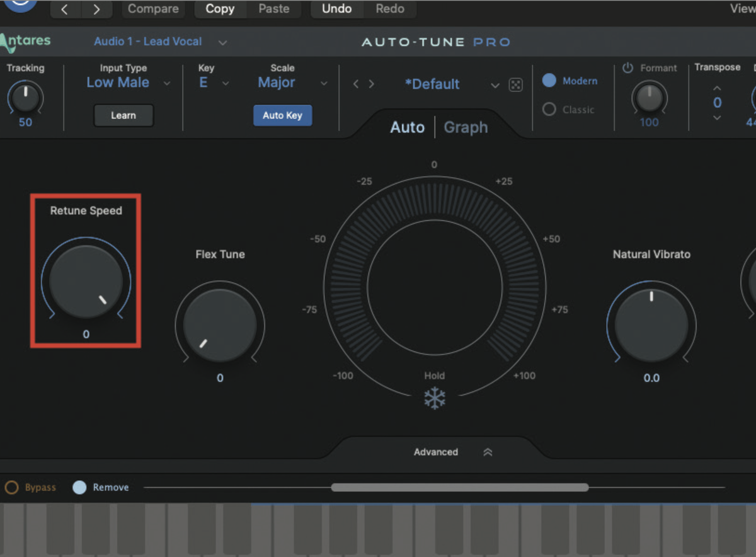Click the Flex Tune knob

point(219,325)
